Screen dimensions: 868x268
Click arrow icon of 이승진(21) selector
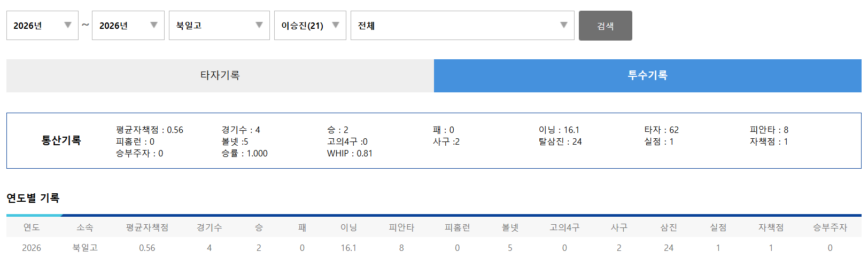pyautogui.click(x=336, y=25)
